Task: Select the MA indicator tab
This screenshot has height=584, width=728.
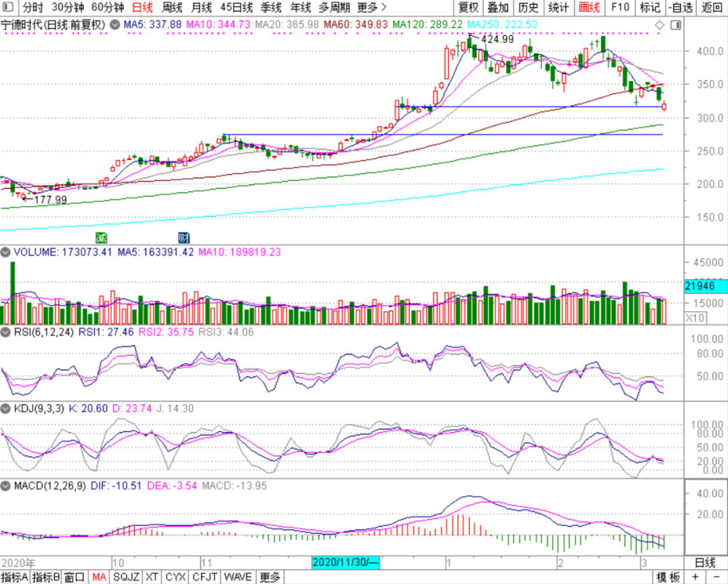Action: pyautogui.click(x=99, y=577)
